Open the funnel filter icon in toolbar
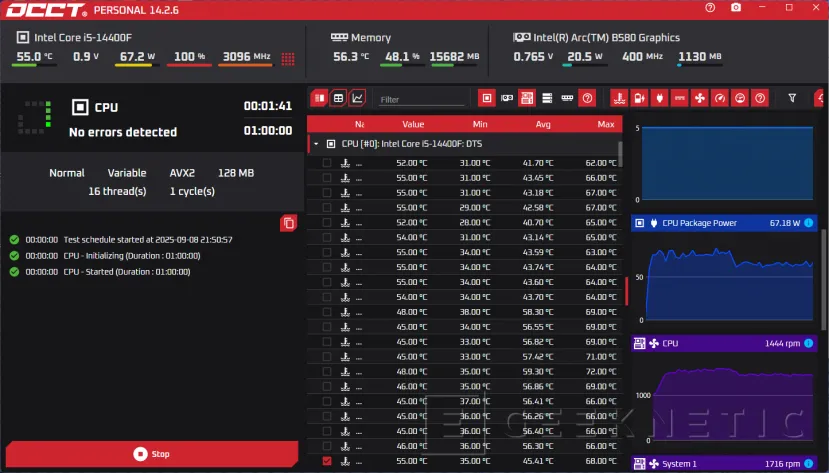 792,98
